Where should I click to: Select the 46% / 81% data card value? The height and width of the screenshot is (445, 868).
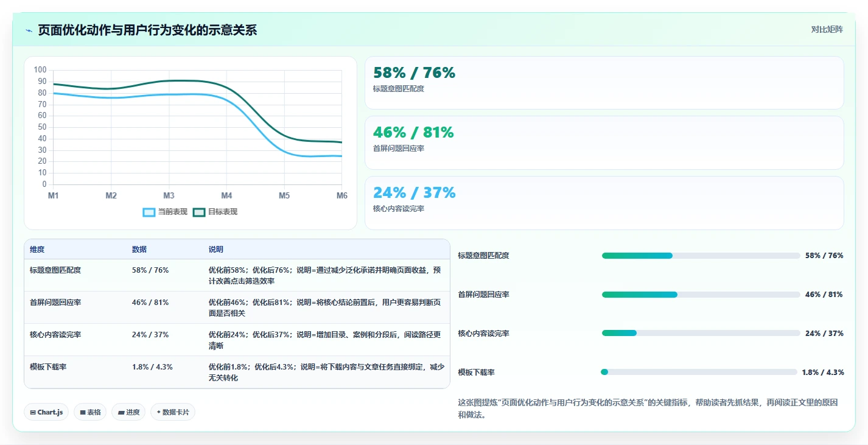[x=413, y=133]
